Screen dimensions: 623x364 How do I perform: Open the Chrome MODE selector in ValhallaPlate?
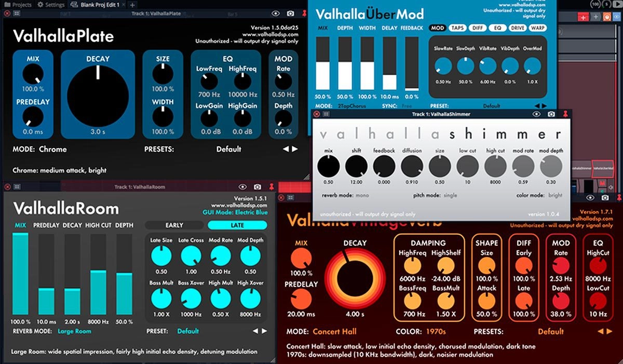pyautogui.click(x=55, y=149)
